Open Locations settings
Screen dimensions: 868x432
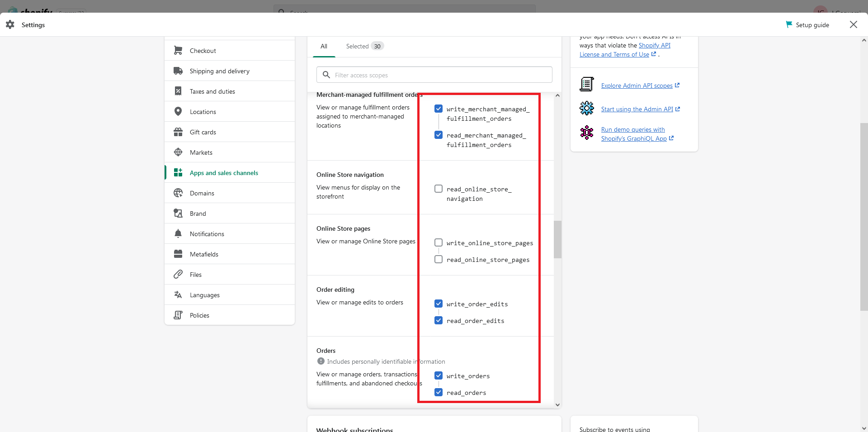click(230, 112)
